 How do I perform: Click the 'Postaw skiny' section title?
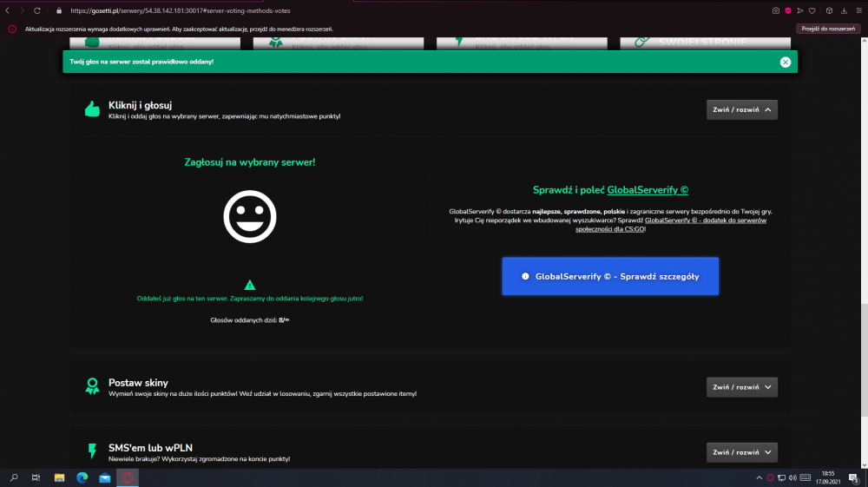point(138,383)
